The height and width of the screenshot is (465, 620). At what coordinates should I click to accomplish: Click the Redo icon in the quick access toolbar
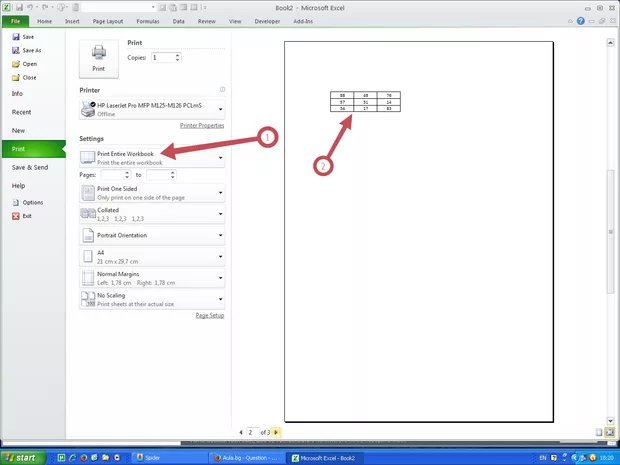click(x=45, y=7)
